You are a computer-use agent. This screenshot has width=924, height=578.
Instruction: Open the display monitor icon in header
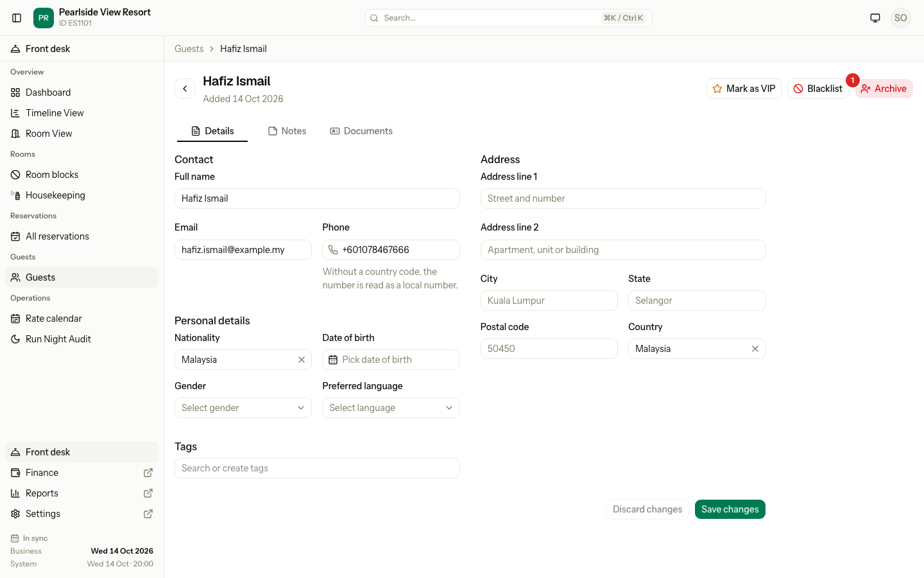pos(875,18)
